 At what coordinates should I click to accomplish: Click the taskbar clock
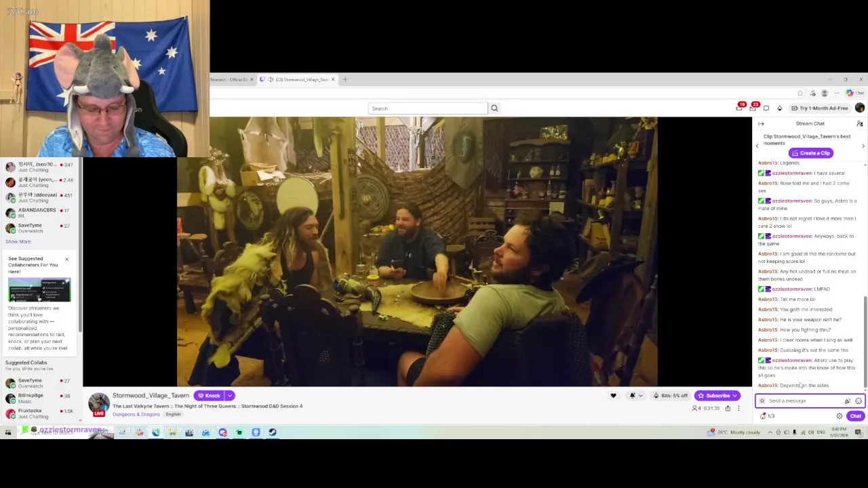pyautogui.click(x=839, y=432)
